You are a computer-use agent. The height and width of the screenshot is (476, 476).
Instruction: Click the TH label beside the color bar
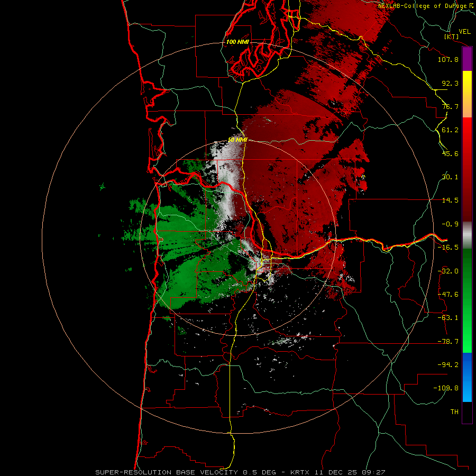click(454, 412)
